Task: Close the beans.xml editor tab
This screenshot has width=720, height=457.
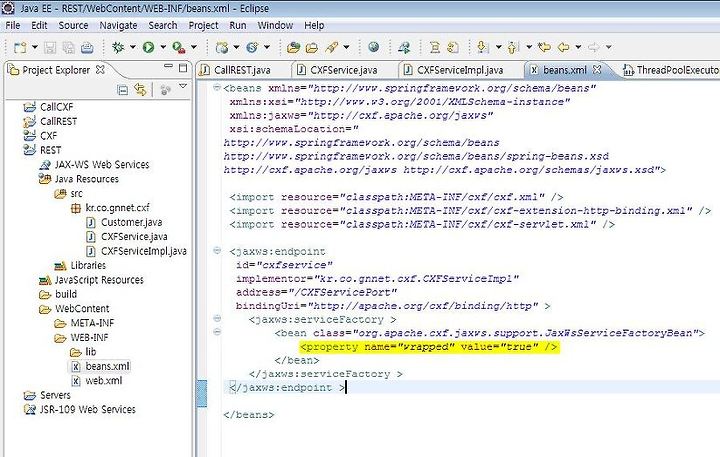Action: point(597,69)
